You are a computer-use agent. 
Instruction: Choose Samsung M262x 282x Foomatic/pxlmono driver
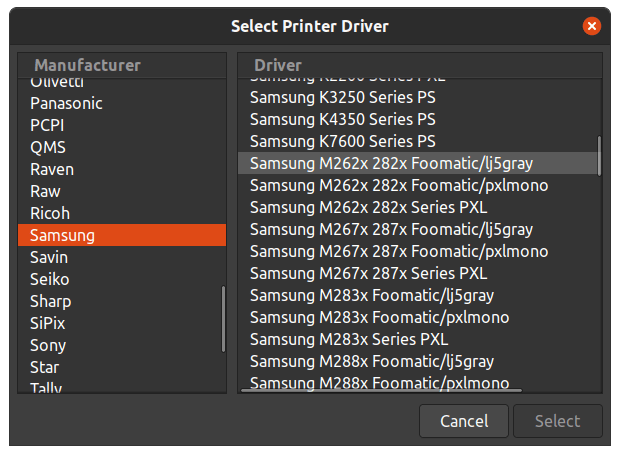point(420,185)
